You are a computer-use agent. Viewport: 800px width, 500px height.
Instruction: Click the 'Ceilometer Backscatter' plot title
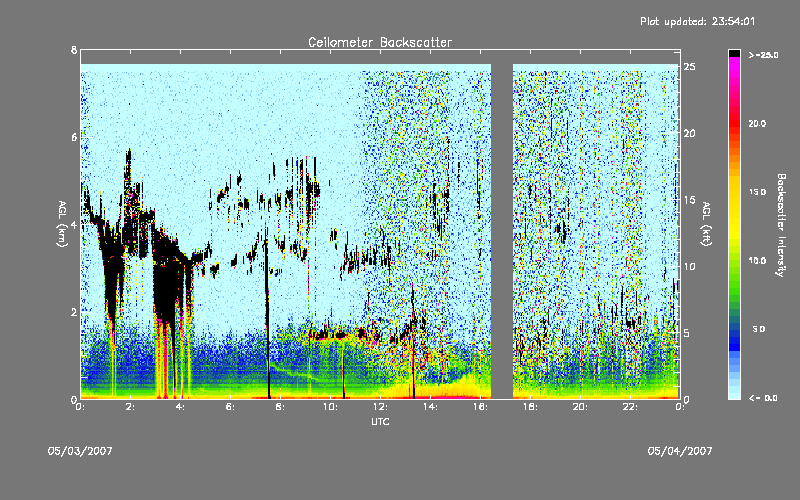coord(380,42)
